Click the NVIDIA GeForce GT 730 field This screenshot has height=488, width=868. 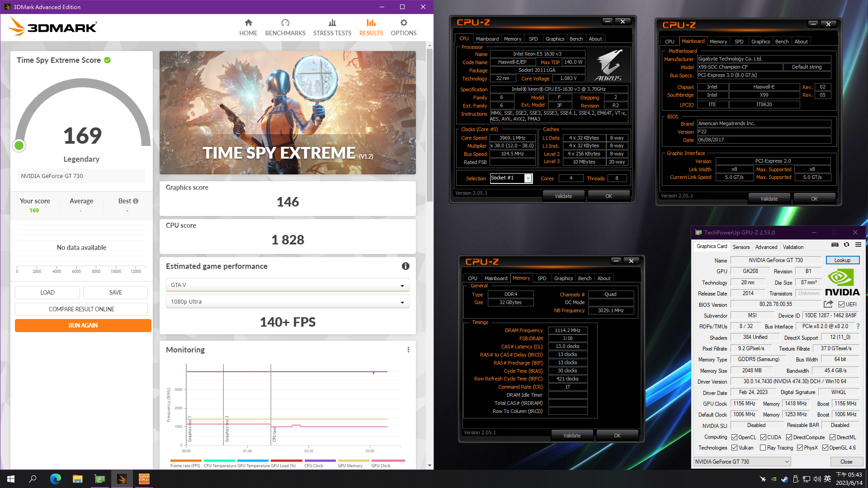81,176
